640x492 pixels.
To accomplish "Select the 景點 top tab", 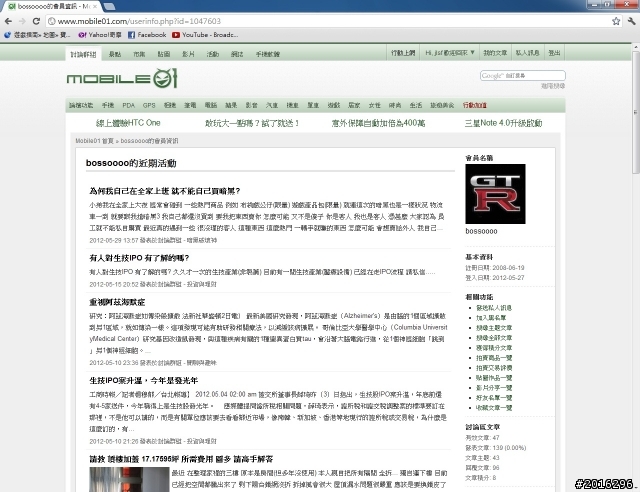I will [x=115, y=54].
